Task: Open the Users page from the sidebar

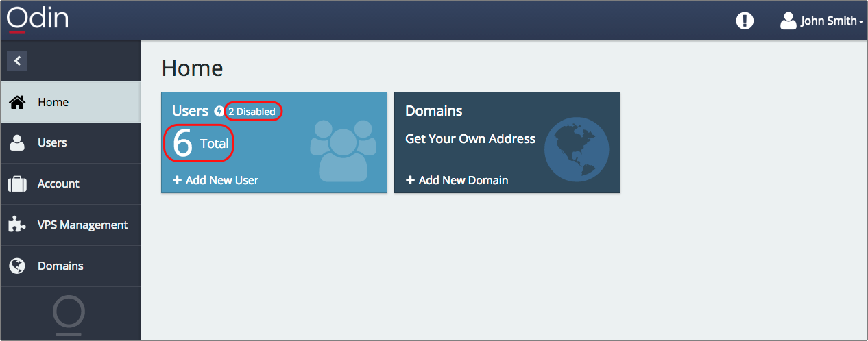Action: click(x=52, y=143)
